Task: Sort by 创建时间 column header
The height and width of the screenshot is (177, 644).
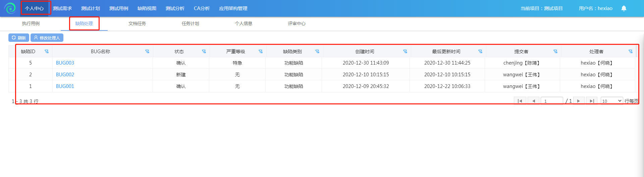Action: 365,52
